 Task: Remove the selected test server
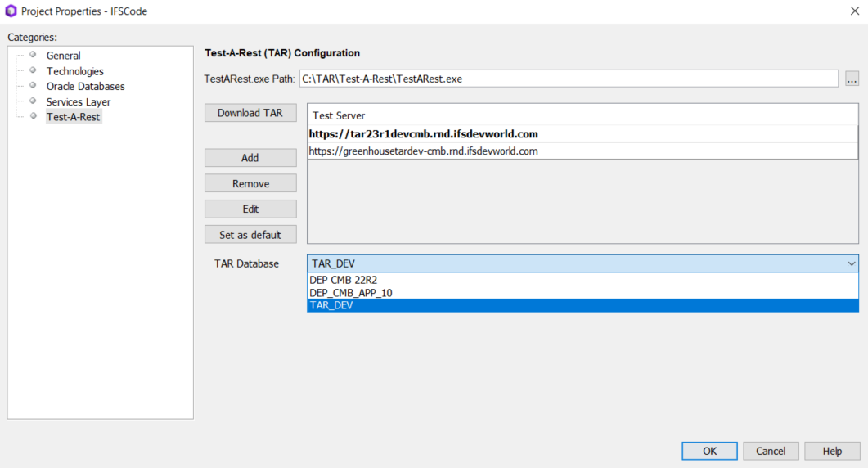pyautogui.click(x=250, y=183)
